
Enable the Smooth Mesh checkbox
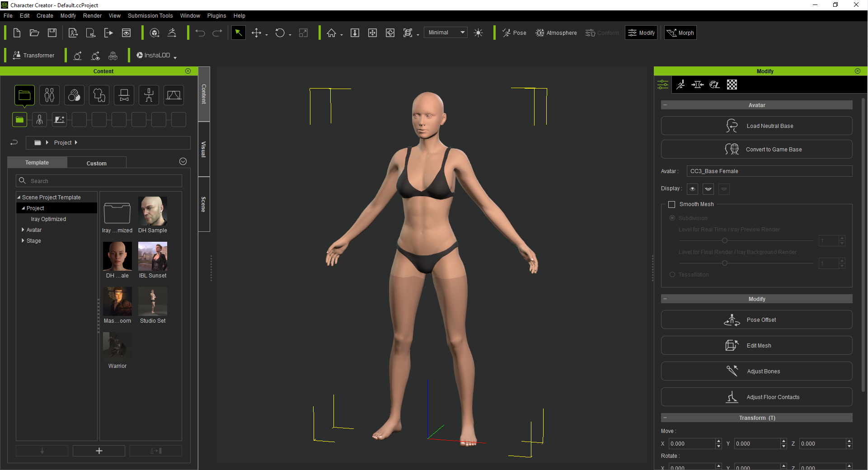pos(671,204)
